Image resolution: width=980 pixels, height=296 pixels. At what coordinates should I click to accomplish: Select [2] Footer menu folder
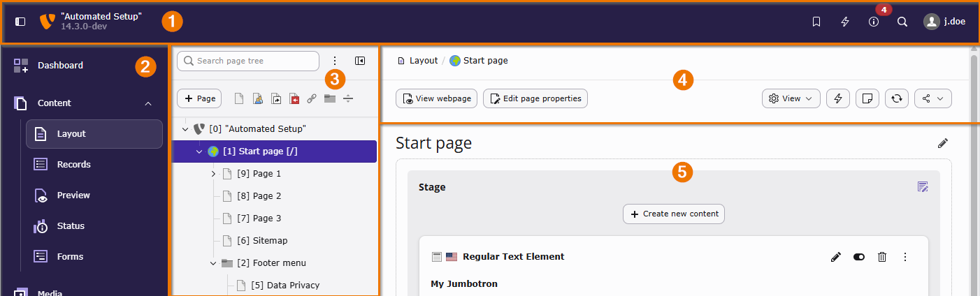pos(271,263)
